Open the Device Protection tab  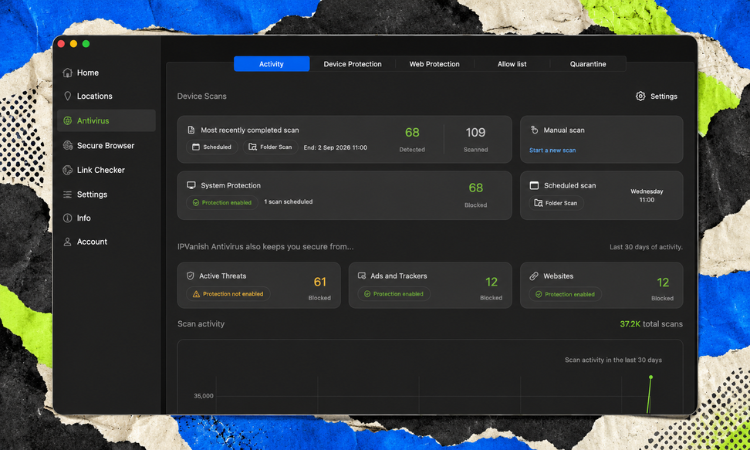coord(353,64)
